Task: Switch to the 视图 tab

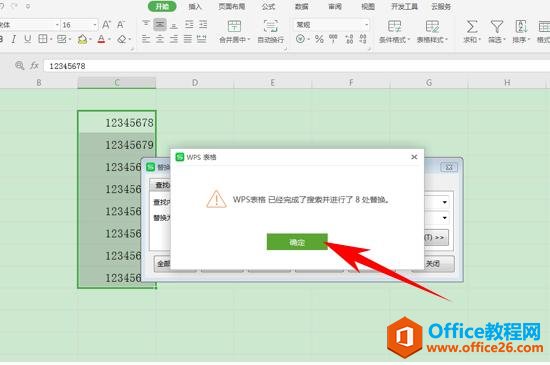Action: coord(368,6)
